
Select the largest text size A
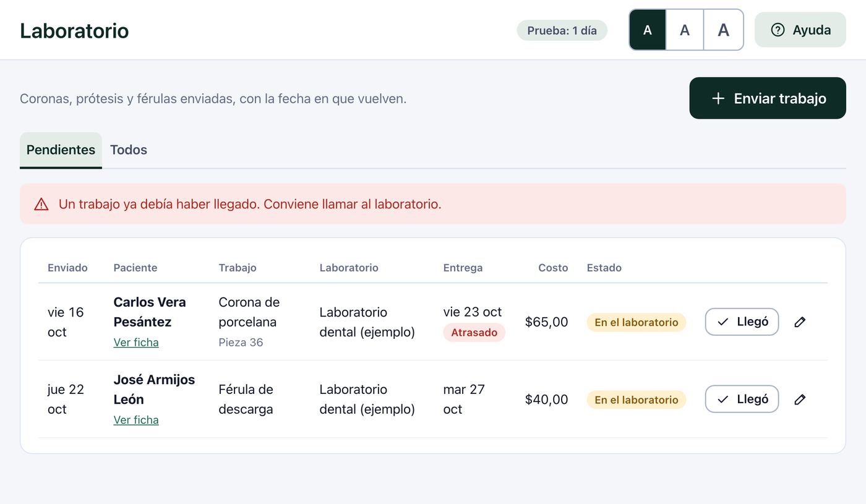(x=723, y=30)
